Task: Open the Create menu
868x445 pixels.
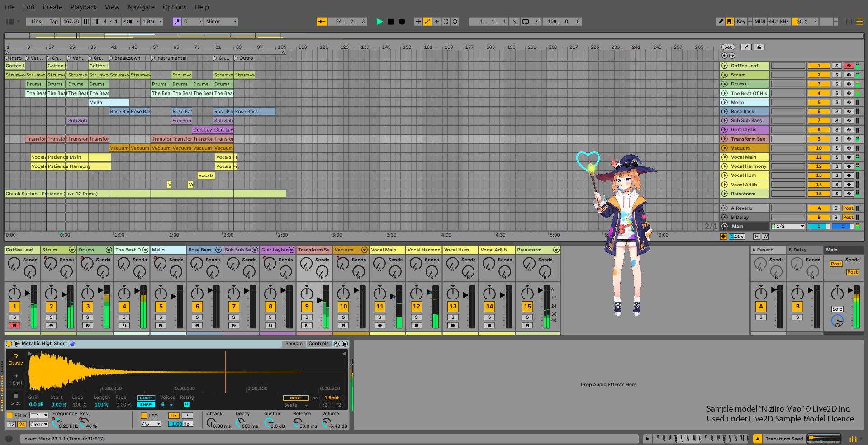Action: tap(52, 7)
